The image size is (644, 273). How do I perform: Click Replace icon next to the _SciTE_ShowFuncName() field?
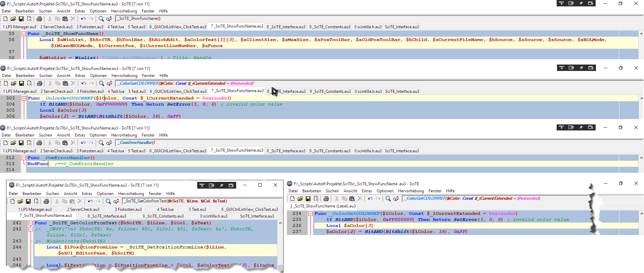coord(109,19)
